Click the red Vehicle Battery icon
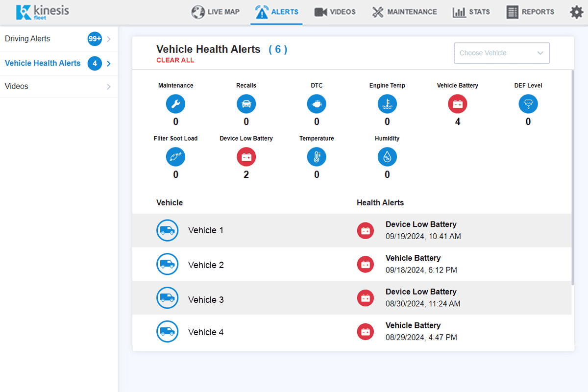The height and width of the screenshot is (392, 588). pyautogui.click(x=458, y=104)
